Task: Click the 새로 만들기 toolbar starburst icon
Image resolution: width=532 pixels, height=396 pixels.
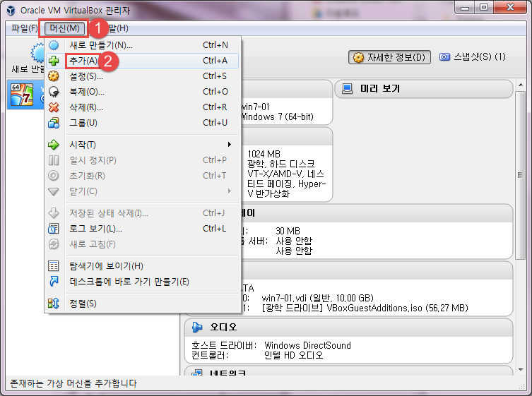Action: 37,52
